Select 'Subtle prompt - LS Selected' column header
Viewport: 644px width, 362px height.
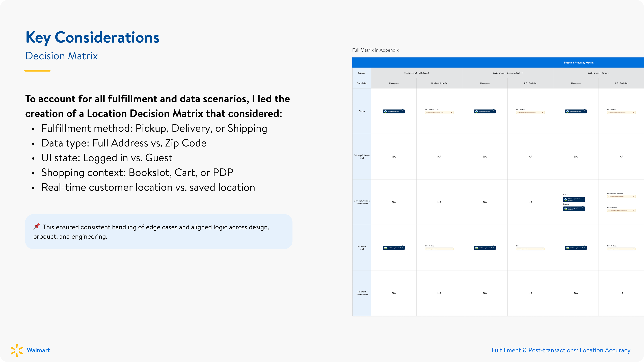point(416,73)
